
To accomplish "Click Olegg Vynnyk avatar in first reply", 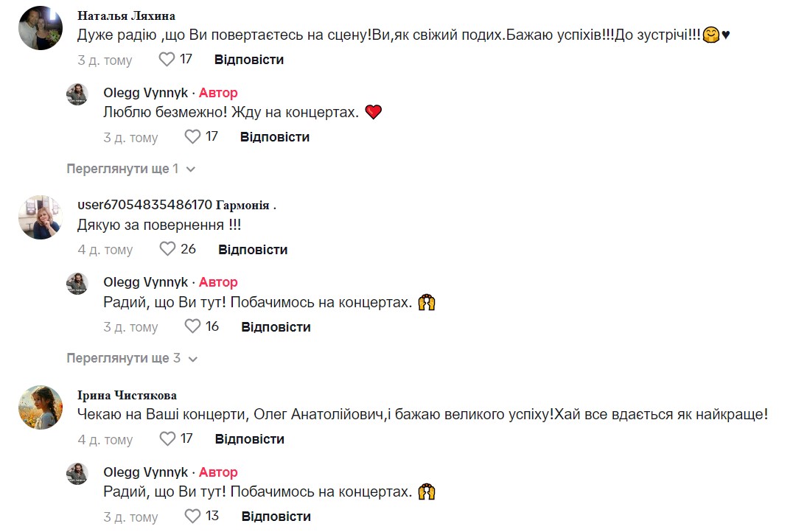I will pyautogui.click(x=77, y=94).
